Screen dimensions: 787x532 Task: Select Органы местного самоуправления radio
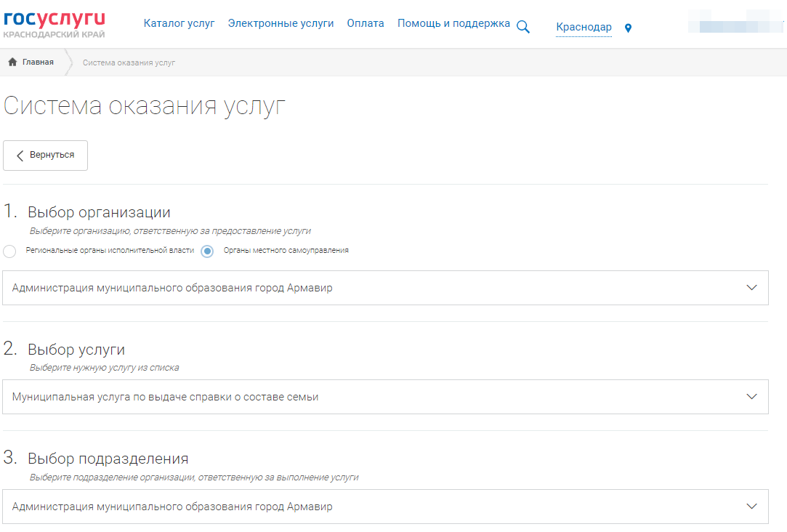pyautogui.click(x=207, y=251)
